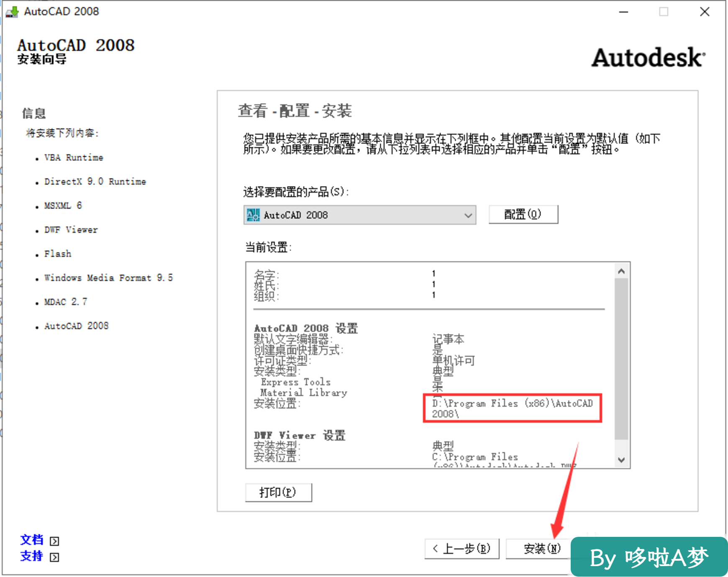Click '记事本' default text editor value

point(448,339)
